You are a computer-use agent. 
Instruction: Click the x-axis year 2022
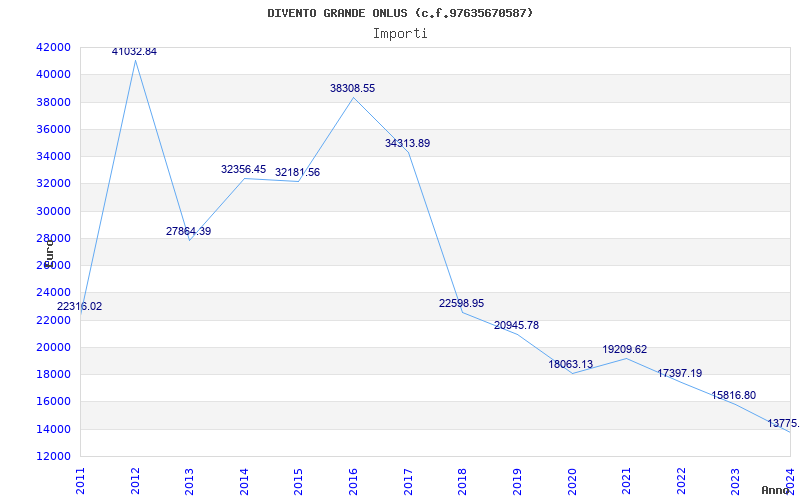[681, 481]
